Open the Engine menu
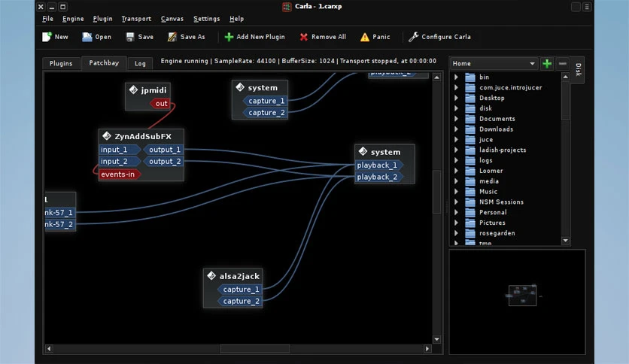 [73, 19]
